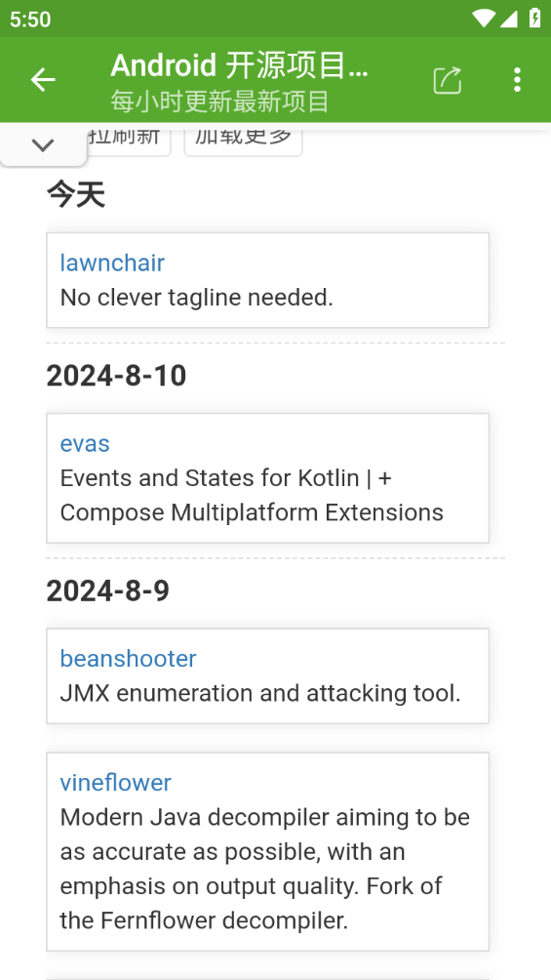The height and width of the screenshot is (980, 551).
Task: Tap the Modern Java decompiler description text
Action: pos(265,869)
